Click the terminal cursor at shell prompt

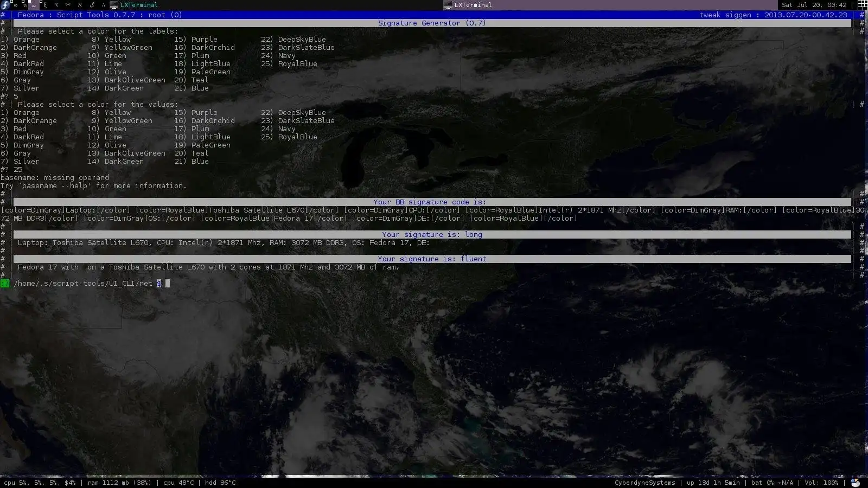tap(168, 283)
